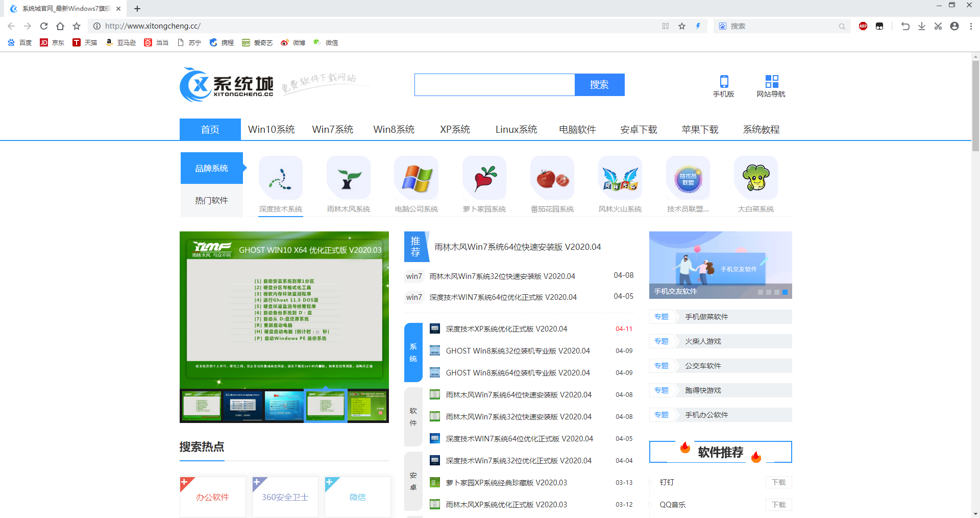Open the browser three-dot menu

click(971, 26)
